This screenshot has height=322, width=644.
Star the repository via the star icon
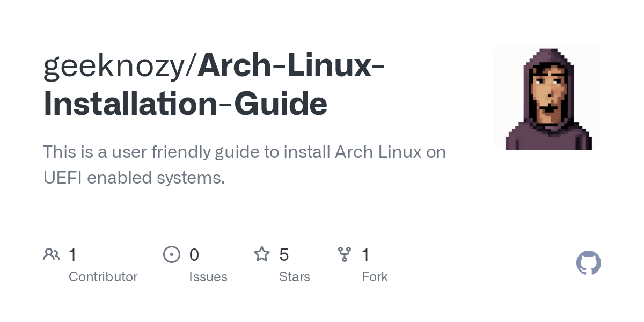pos(262,254)
